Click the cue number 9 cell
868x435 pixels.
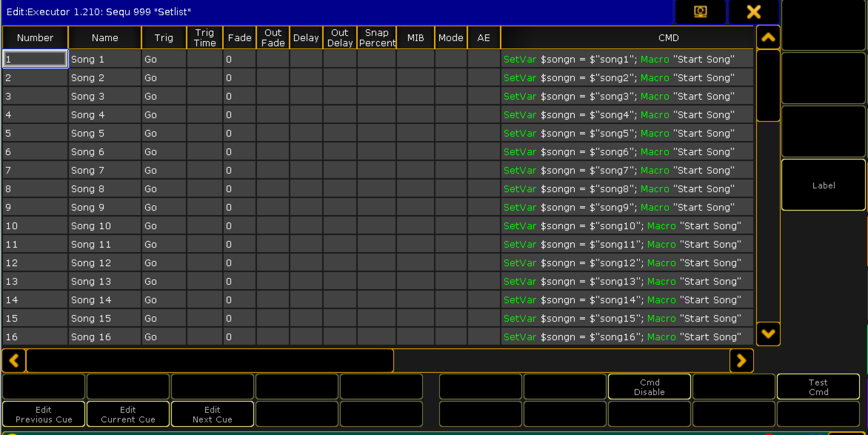(35, 207)
